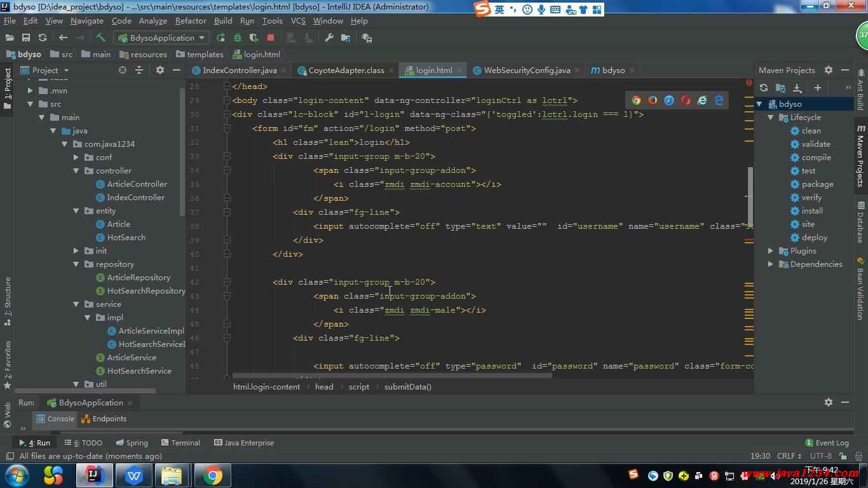This screenshot has height=488, width=868.
Task: Open the Terminal tool window button
Action: coord(180,443)
